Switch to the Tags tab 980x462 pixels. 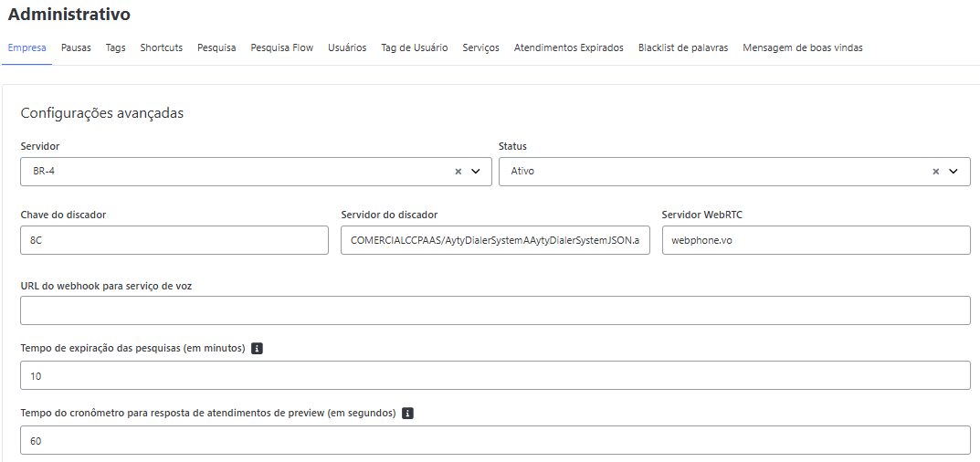(116, 47)
